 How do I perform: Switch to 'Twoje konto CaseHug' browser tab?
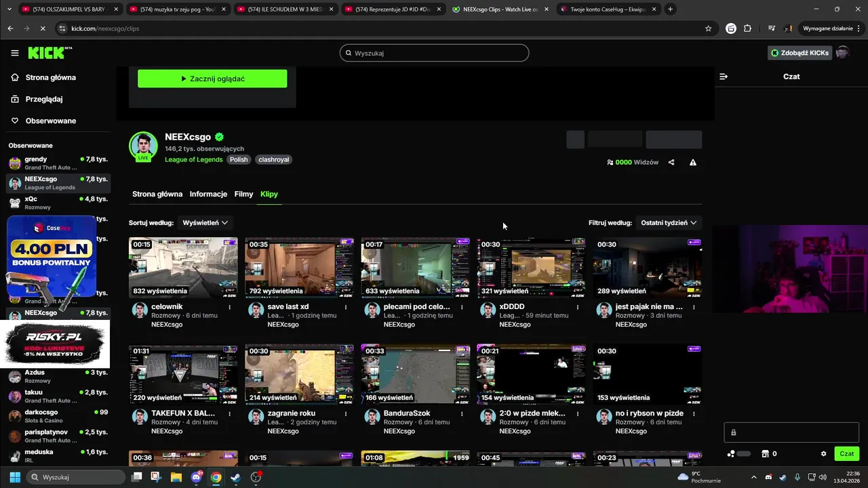pos(608,9)
